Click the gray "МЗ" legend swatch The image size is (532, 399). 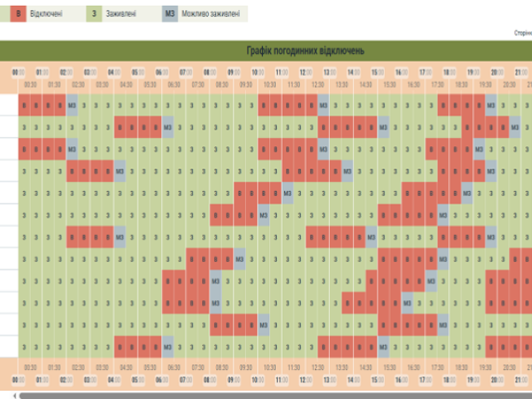pyautogui.click(x=170, y=15)
